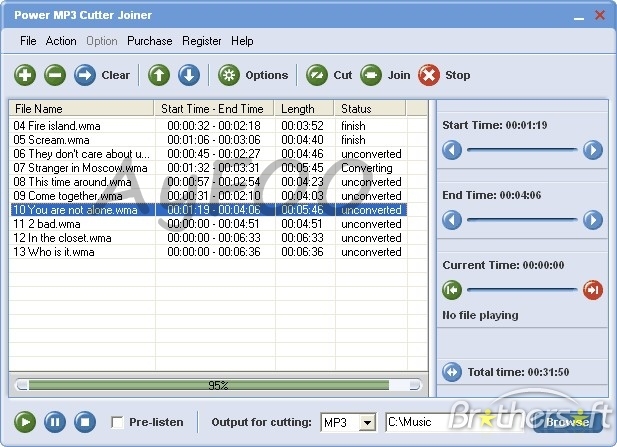Set start point with green marker icon
This screenshot has width=617, height=447.
(x=452, y=290)
